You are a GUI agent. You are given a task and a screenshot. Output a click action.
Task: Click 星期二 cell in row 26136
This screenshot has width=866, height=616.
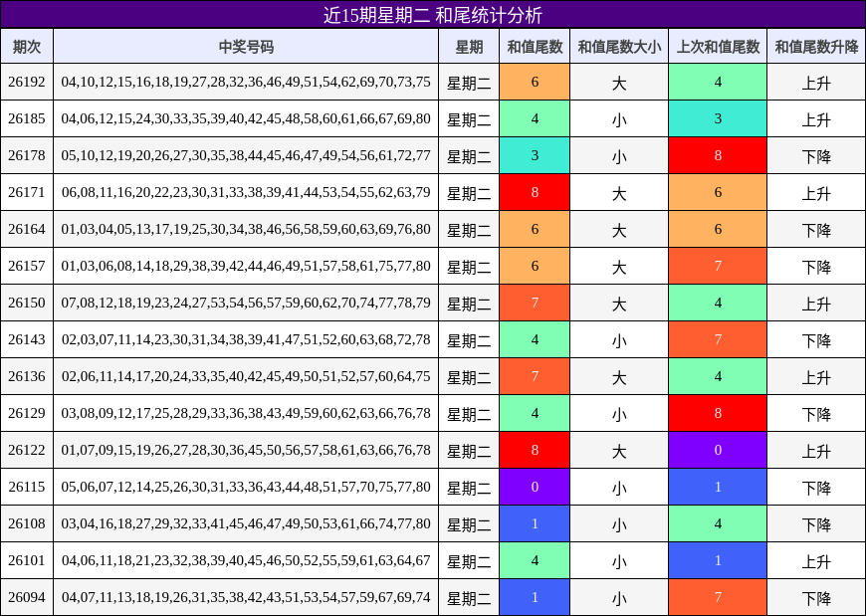point(469,376)
